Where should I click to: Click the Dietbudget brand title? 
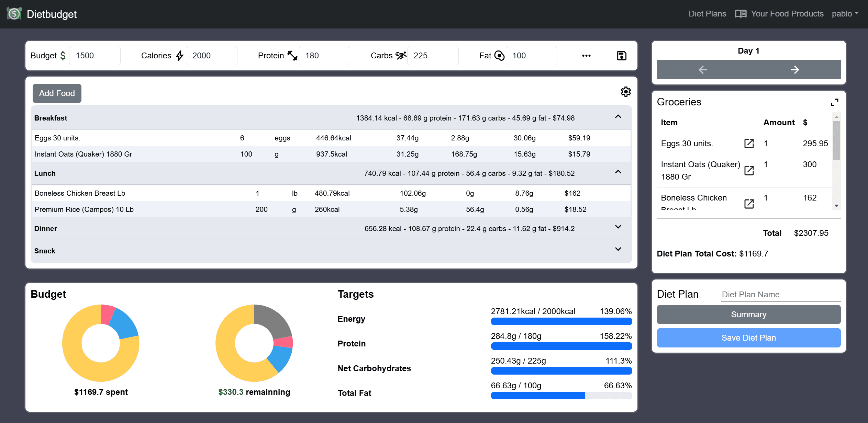point(52,14)
